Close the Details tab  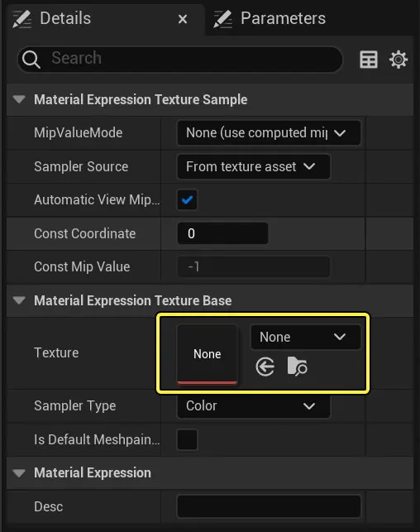point(183,19)
